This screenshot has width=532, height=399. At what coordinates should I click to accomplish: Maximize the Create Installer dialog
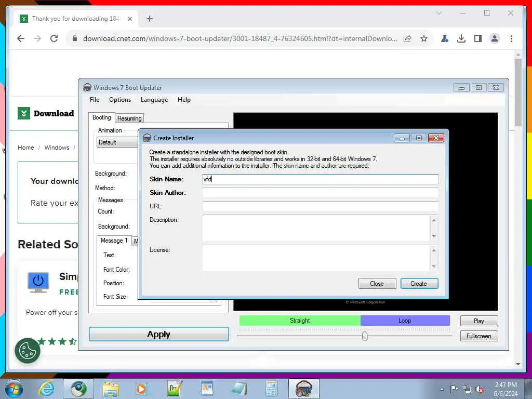[x=419, y=138]
